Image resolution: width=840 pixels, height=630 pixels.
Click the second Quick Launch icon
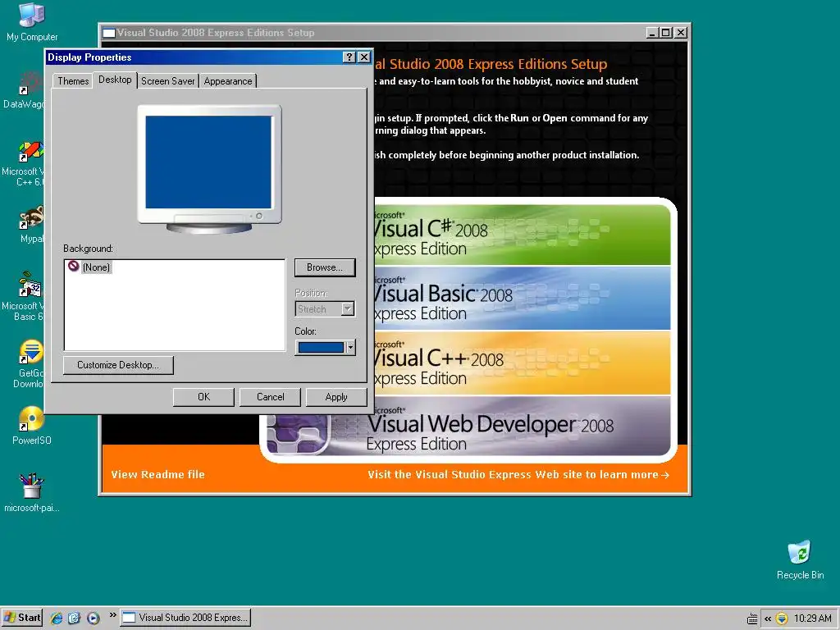(75, 618)
